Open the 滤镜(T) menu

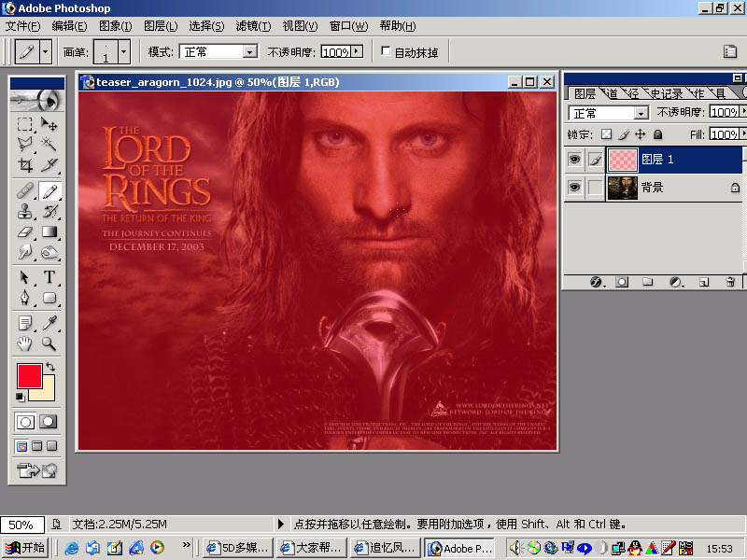click(253, 26)
